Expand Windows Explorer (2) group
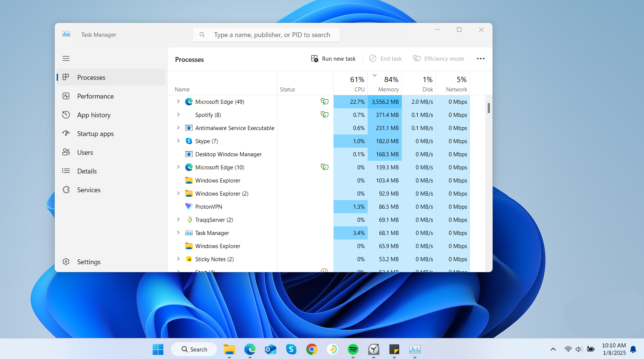Image resolution: width=644 pixels, height=359 pixels. pyautogui.click(x=178, y=193)
